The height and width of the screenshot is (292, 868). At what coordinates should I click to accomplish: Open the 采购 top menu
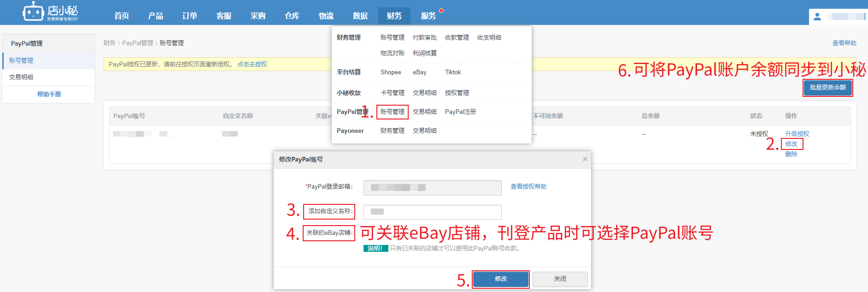(x=258, y=16)
